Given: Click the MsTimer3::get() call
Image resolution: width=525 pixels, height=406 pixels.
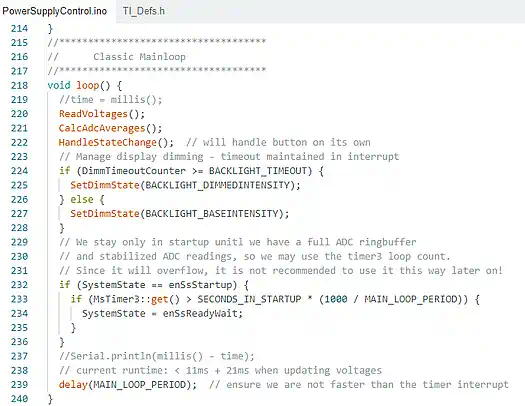Looking at the screenshot, I should tap(136, 299).
